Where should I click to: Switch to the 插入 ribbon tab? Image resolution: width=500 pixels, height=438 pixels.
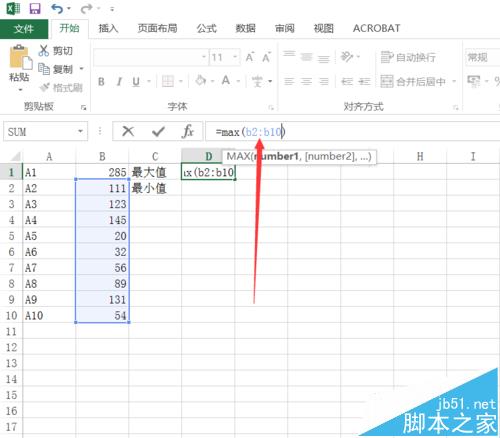coord(108,28)
